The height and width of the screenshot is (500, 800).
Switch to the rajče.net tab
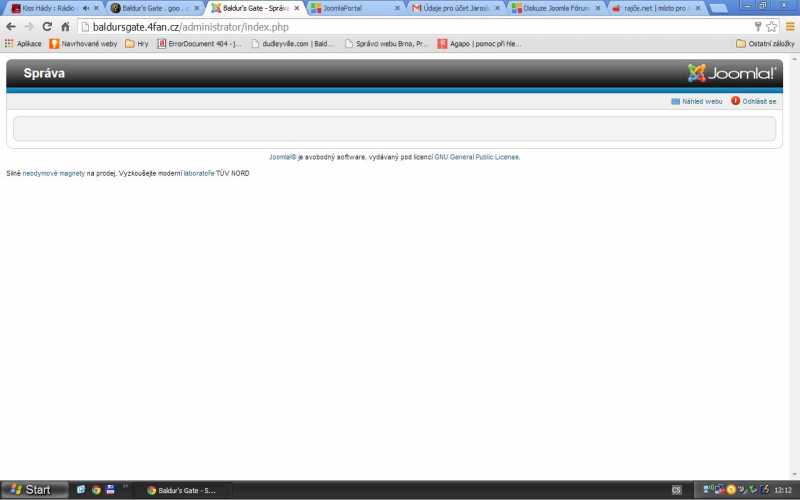click(x=657, y=8)
